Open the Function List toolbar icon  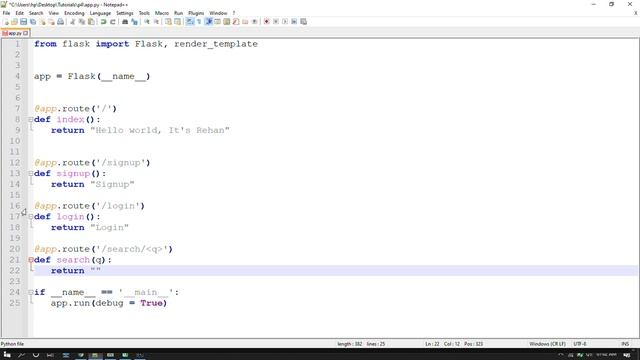pyautogui.click(x=236, y=22)
